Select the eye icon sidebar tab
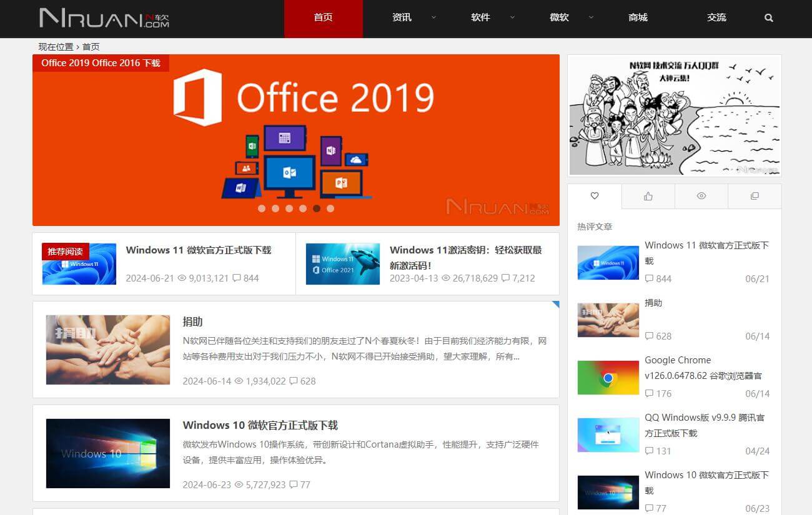Image resolution: width=812 pixels, height=515 pixels. (701, 196)
